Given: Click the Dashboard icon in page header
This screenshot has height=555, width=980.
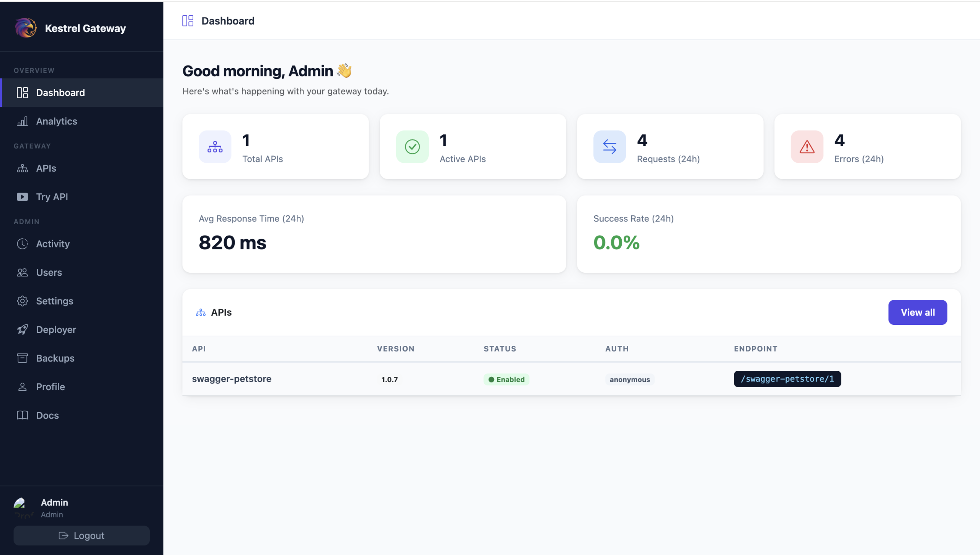Looking at the screenshot, I should [188, 21].
